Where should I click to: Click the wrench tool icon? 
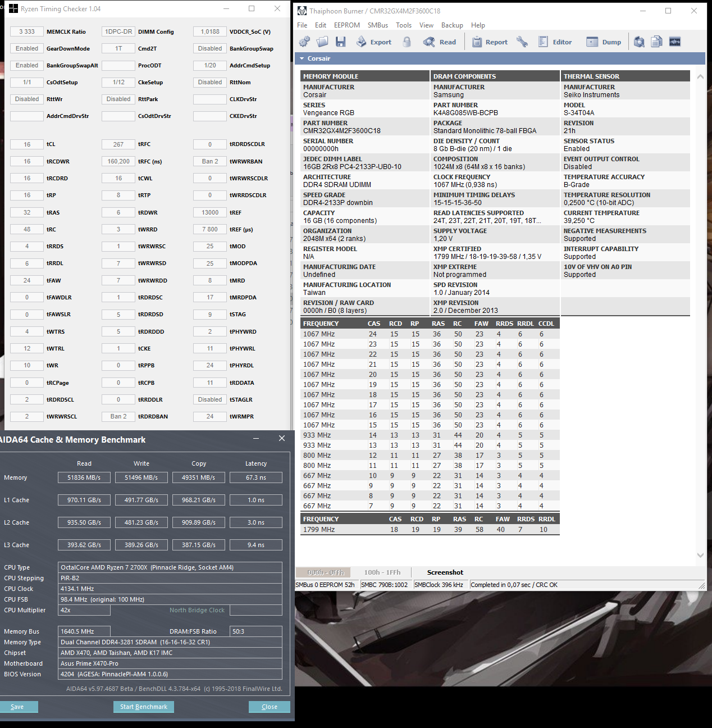(522, 42)
